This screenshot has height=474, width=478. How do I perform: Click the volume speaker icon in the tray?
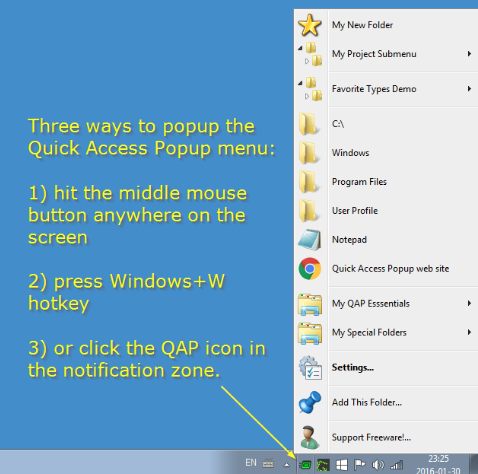(378, 465)
